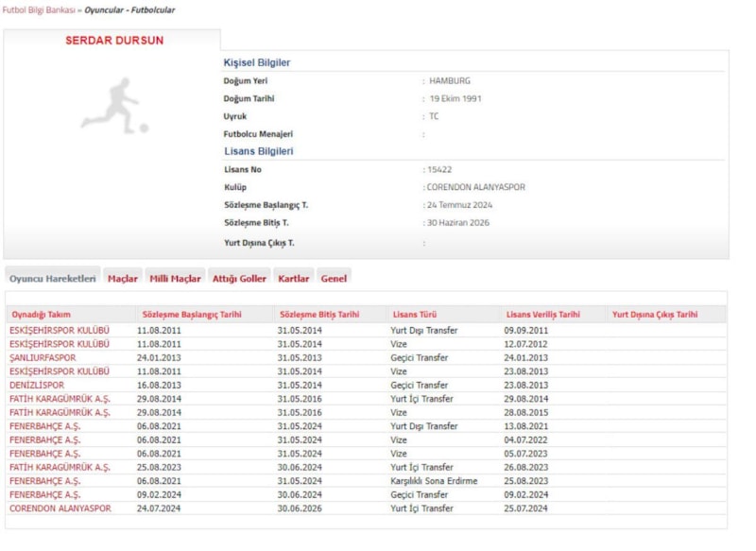Go to the Kartlar tab
Image resolution: width=756 pixels, height=551 pixels.
click(x=294, y=278)
